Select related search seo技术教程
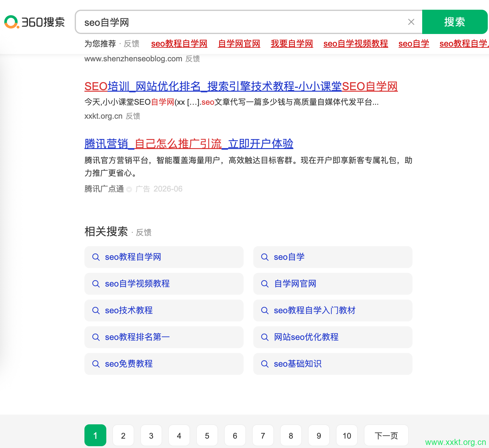The image size is (489, 448). coord(164,311)
